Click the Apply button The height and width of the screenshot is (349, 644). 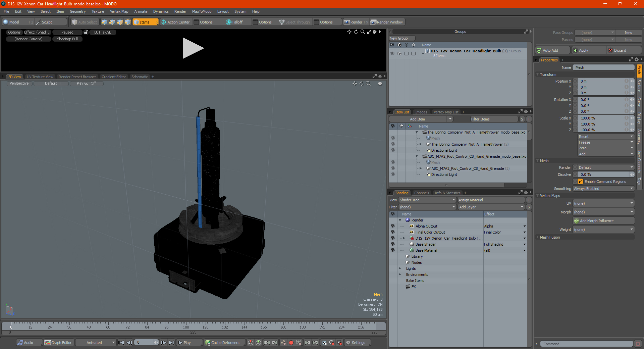[x=589, y=50]
